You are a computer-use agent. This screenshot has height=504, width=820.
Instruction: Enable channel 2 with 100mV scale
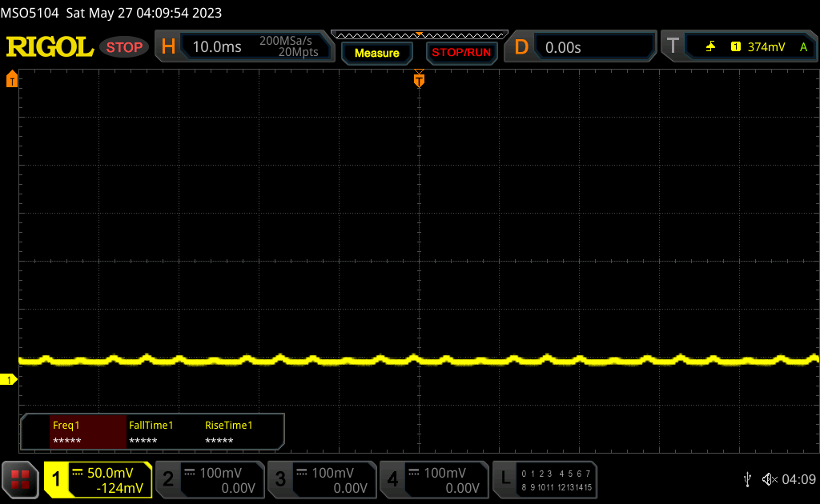pyautogui.click(x=209, y=480)
